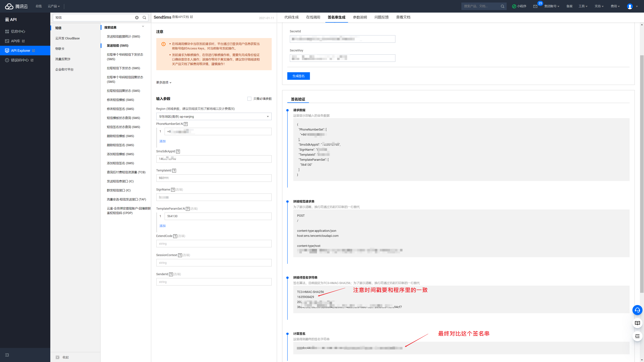Screen dimensions: 644x362
Task: Open 备案 in the top bar
Action: 570,6
